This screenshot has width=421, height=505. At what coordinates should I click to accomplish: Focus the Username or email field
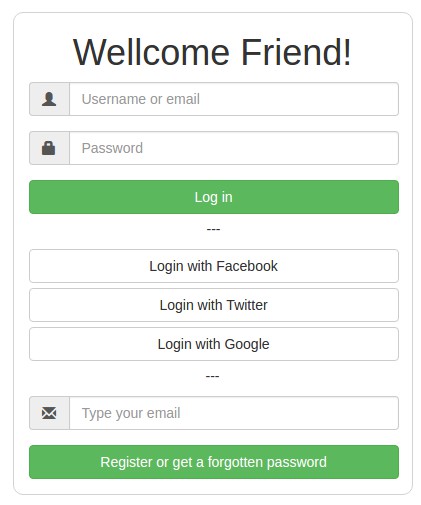pyautogui.click(x=234, y=99)
